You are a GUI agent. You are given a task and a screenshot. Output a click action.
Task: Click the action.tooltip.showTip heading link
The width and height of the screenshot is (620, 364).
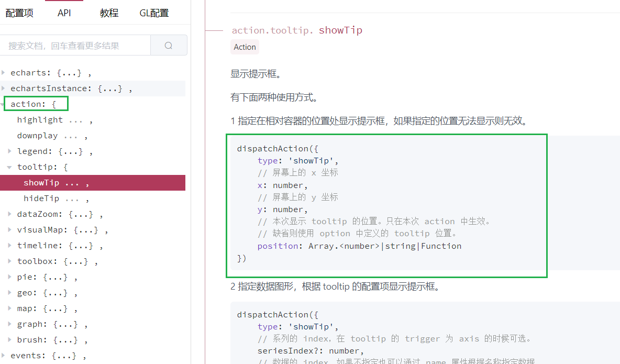(297, 30)
